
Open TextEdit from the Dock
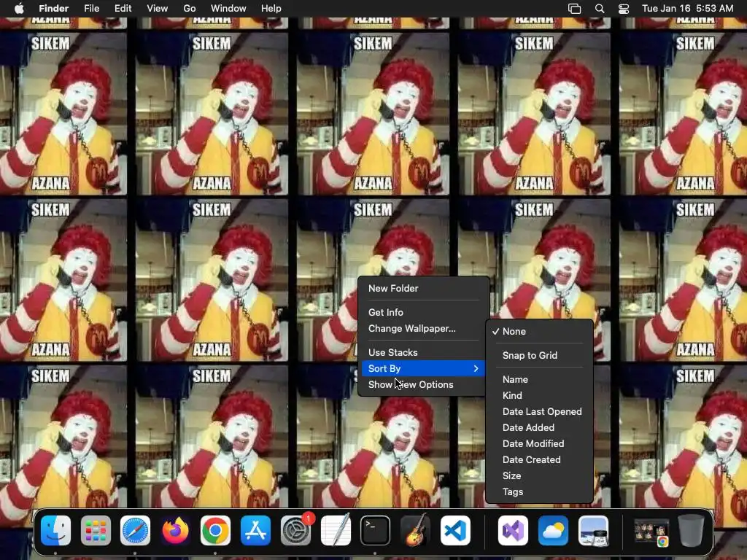(336, 531)
